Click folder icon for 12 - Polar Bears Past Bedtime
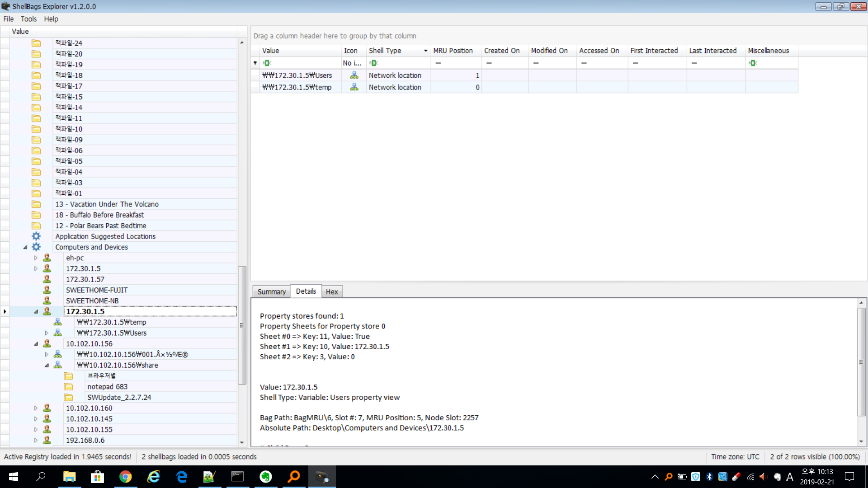The height and width of the screenshot is (488, 868). [36, 226]
